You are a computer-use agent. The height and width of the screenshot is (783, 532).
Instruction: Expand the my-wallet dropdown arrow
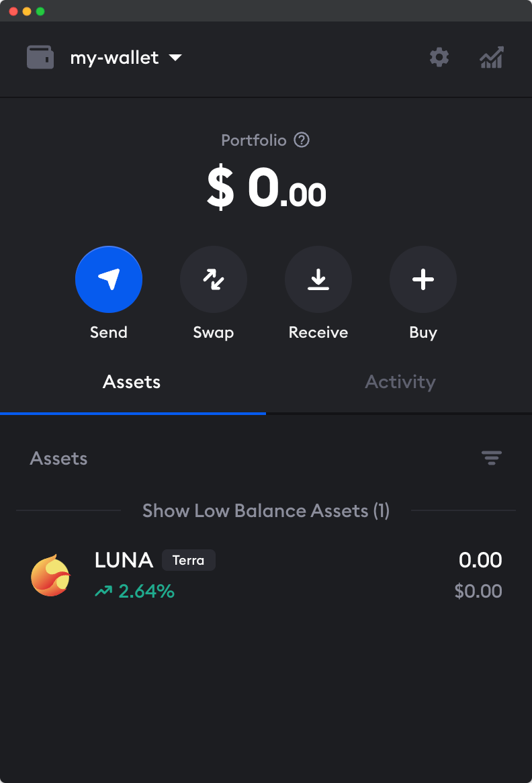coord(175,58)
